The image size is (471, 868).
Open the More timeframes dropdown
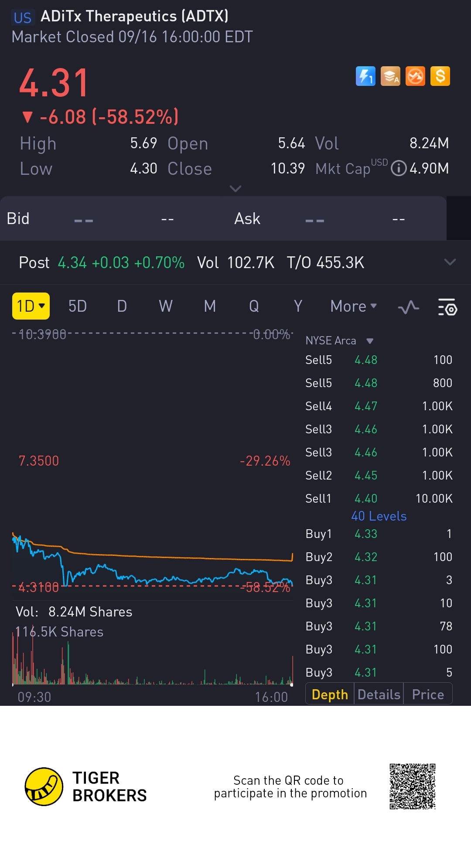tap(353, 306)
